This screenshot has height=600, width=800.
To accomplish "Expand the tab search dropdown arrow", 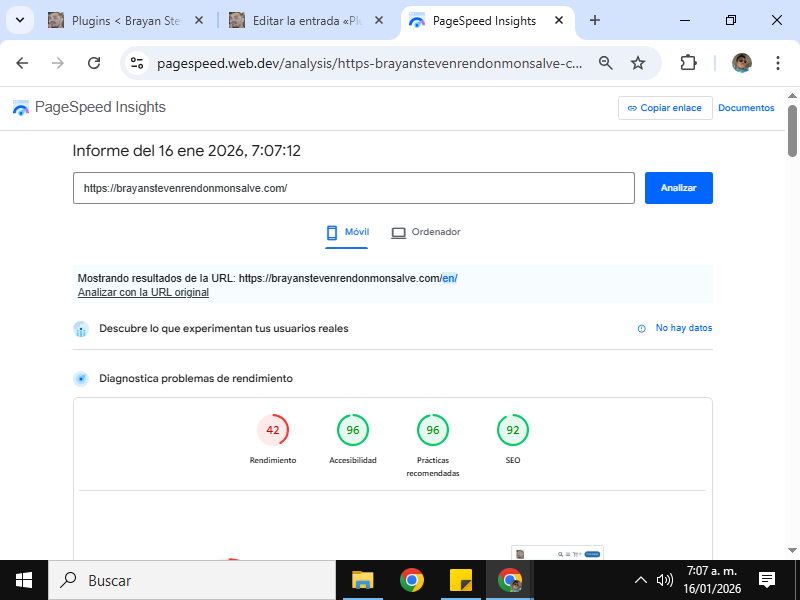I will (x=19, y=20).
